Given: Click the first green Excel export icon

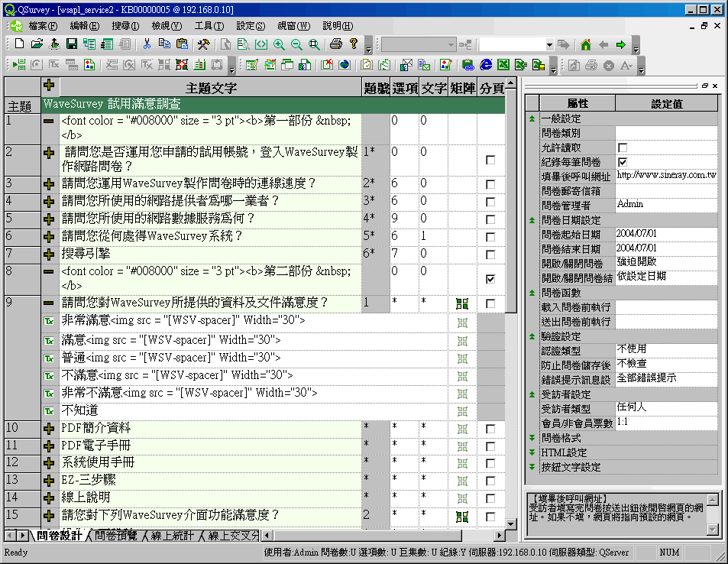Looking at the screenshot, I should [x=503, y=64].
